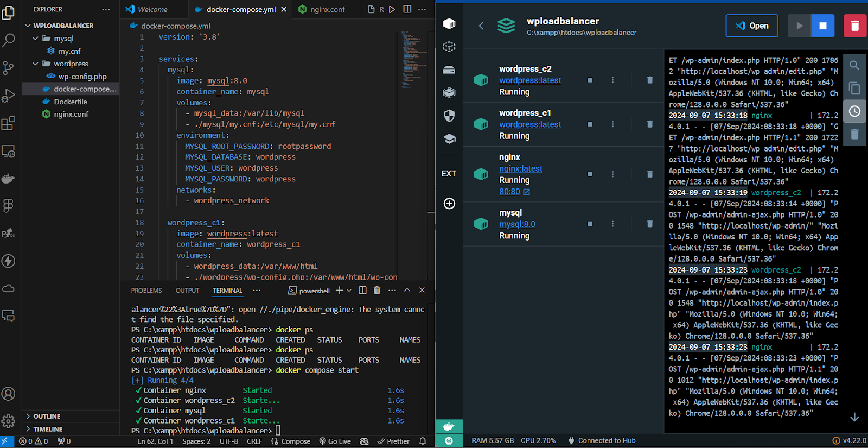The image size is (868, 448).
Task: Open the Containers section in Docker sidebar
Action: 449,24
